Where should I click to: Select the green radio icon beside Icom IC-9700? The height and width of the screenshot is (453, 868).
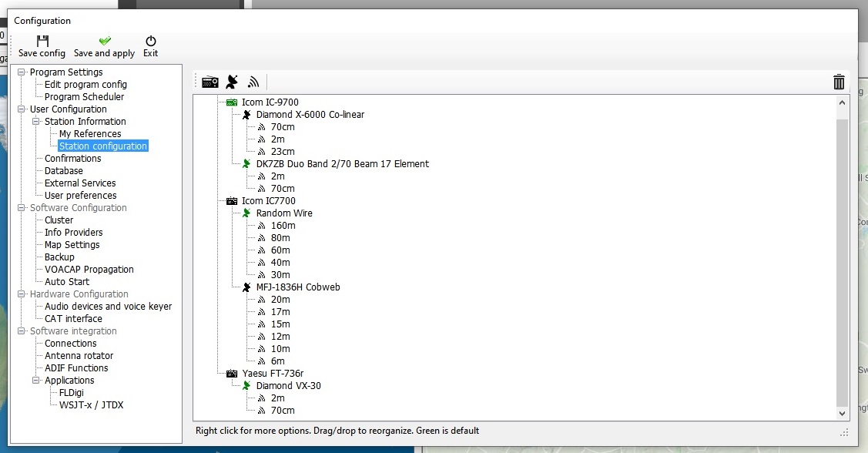232,102
